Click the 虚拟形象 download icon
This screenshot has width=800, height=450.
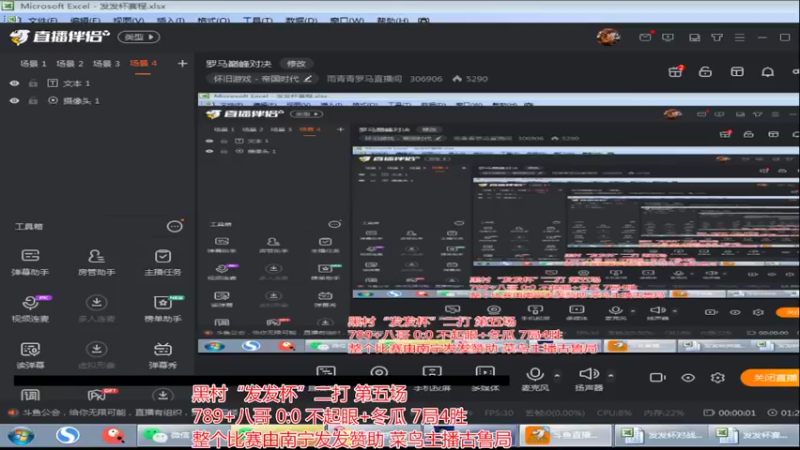[96, 349]
